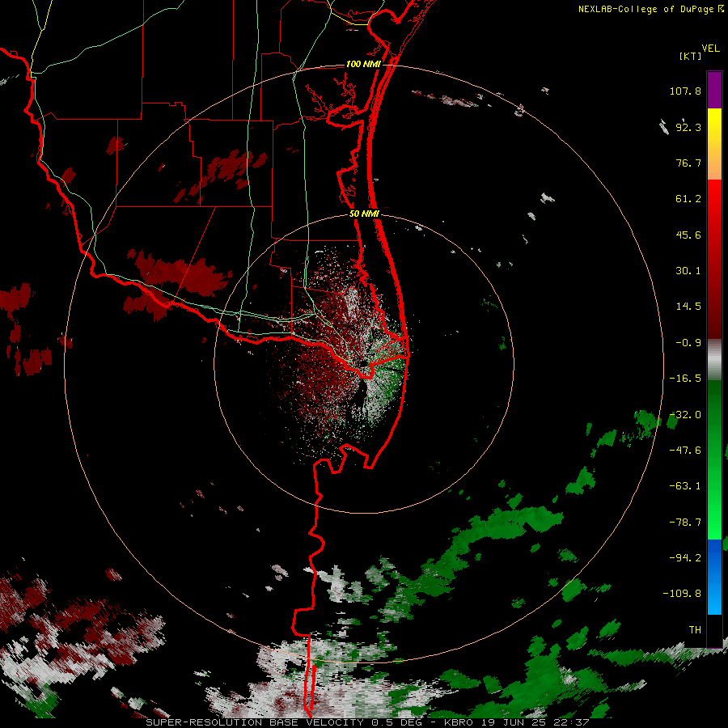Screen dimensions: 728x728
Task: Select the -47.6 scale value
Action: (x=685, y=451)
